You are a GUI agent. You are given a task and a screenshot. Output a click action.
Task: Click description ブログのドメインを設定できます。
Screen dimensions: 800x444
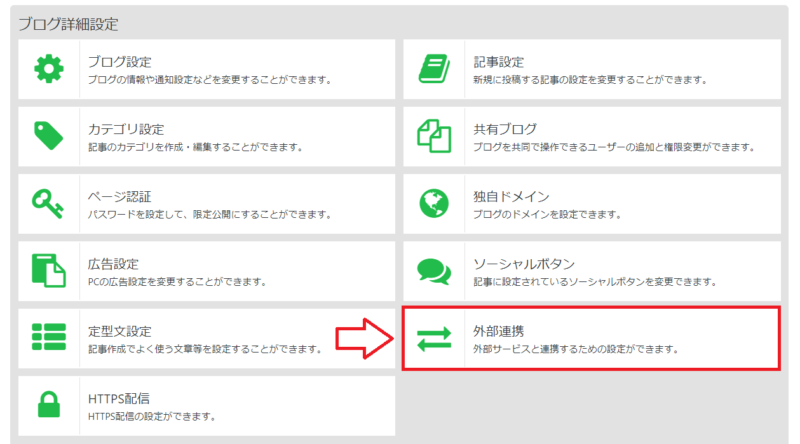(x=547, y=214)
